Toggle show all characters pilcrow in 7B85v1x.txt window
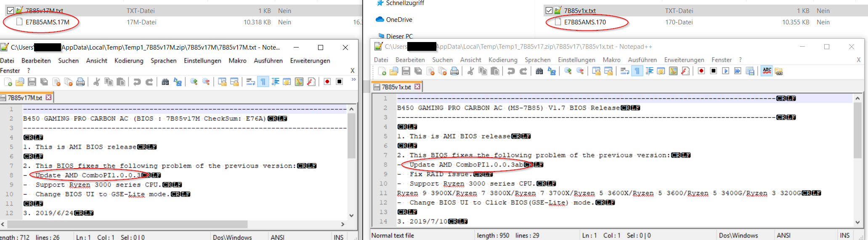The width and height of the screenshot is (868, 240). point(637,71)
